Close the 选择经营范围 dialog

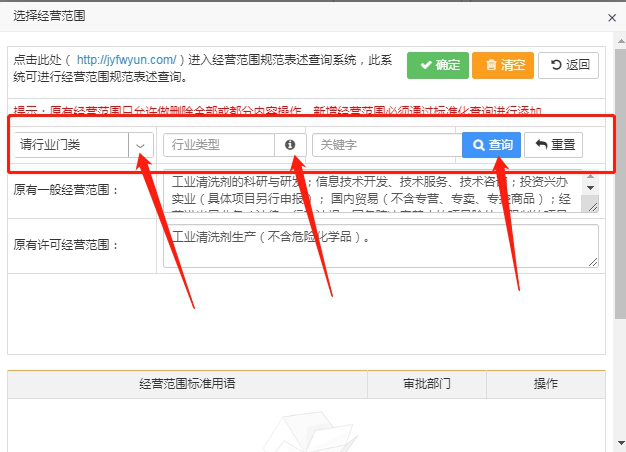(612, 16)
